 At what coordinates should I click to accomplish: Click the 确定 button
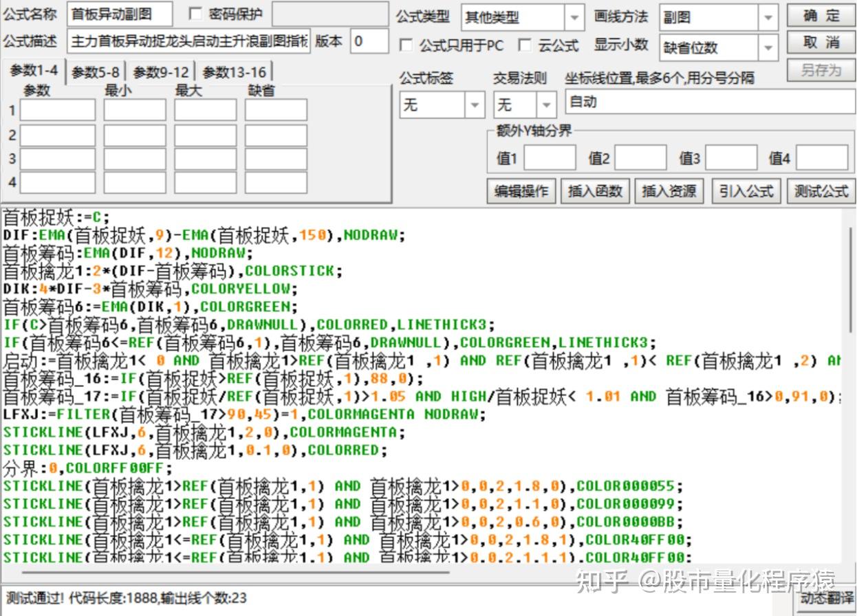[821, 16]
